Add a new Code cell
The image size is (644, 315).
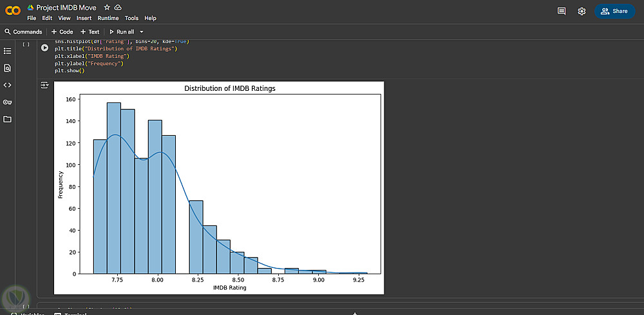click(62, 32)
